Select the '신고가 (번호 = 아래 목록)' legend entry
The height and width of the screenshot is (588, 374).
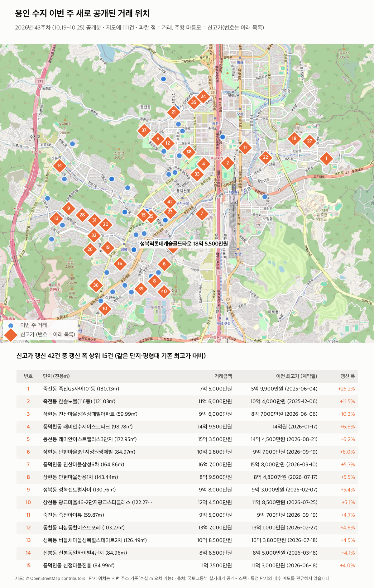40,334
